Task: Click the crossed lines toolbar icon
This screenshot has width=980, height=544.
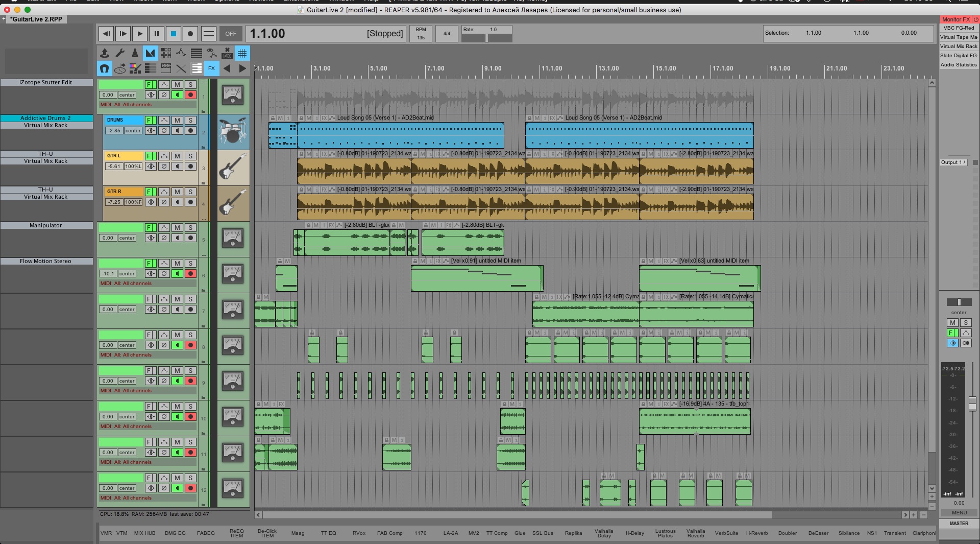Action: pyautogui.click(x=181, y=68)
